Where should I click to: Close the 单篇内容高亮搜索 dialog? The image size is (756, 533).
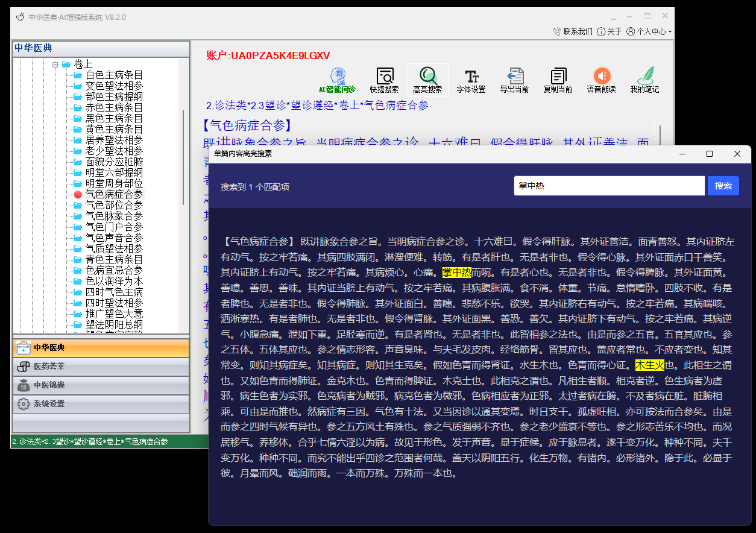737,154
